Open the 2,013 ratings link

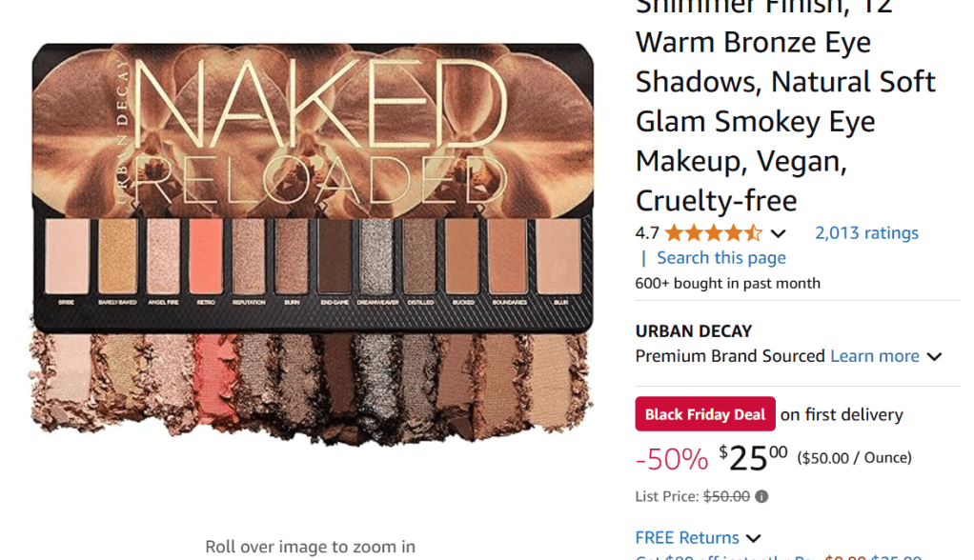(866, 232)
